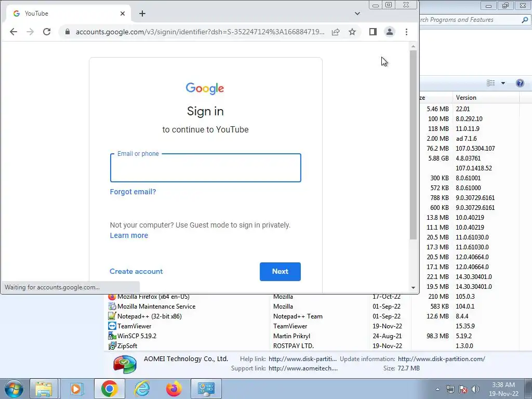Close the YouTube tab
This screenshot has height=399, width=532.
(x=123, y=14)
